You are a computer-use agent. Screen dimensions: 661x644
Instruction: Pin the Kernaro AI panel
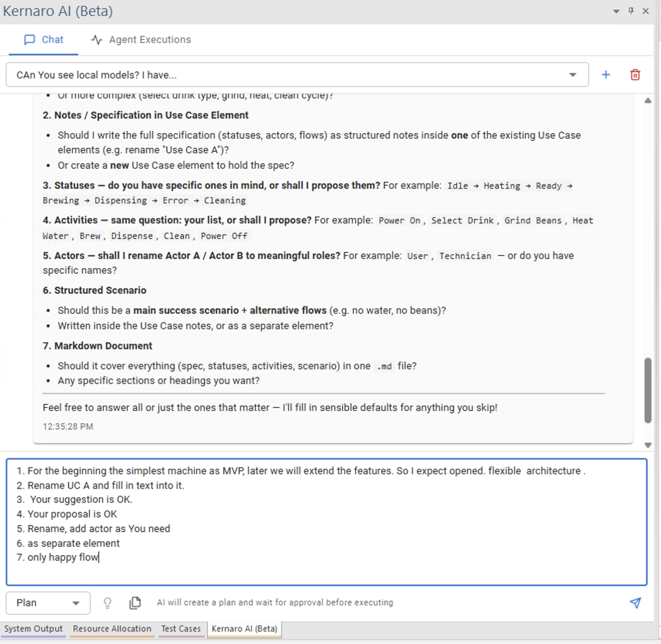click(631, 11)
